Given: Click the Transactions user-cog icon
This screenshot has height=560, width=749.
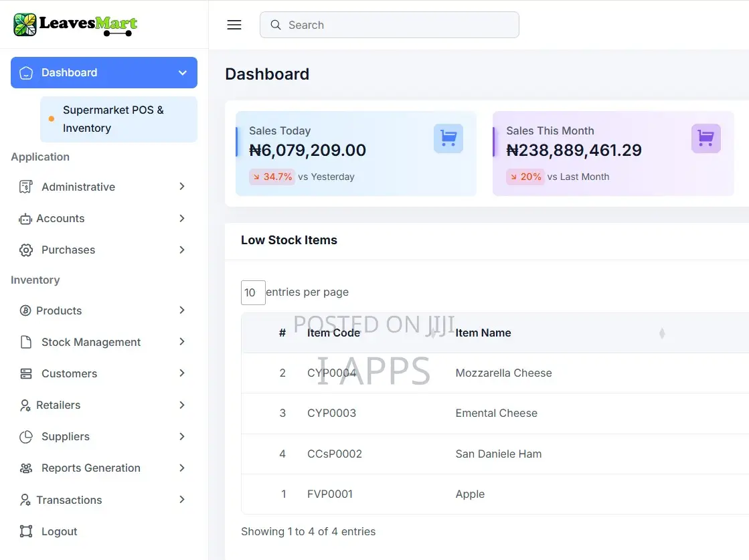Looking at the screenshot, I should (25, 500).
